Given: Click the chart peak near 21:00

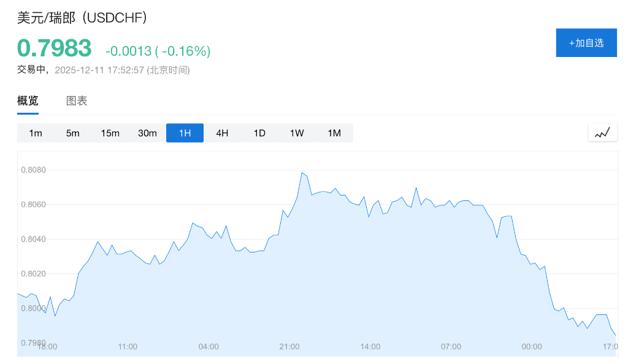Looking at the screenshot, I should 302,173.
